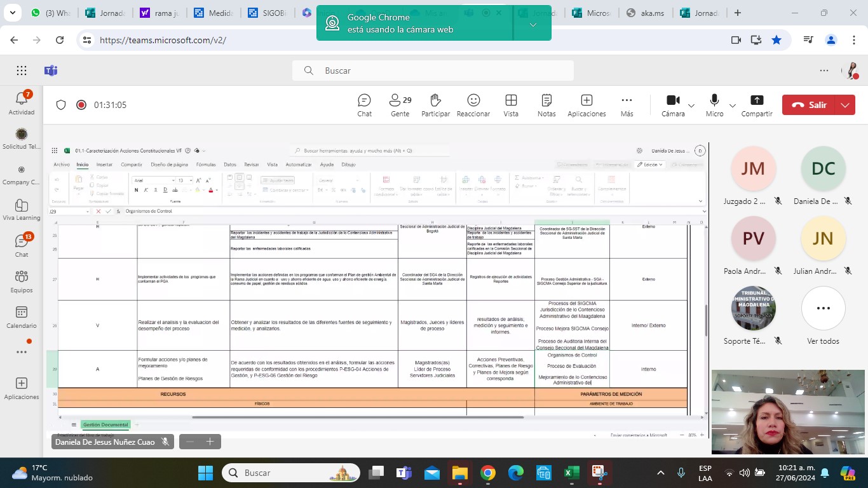Viewport: 868px width, 488px height.
Task: Open Chat in the Teams sidebar
Action: 22,245
